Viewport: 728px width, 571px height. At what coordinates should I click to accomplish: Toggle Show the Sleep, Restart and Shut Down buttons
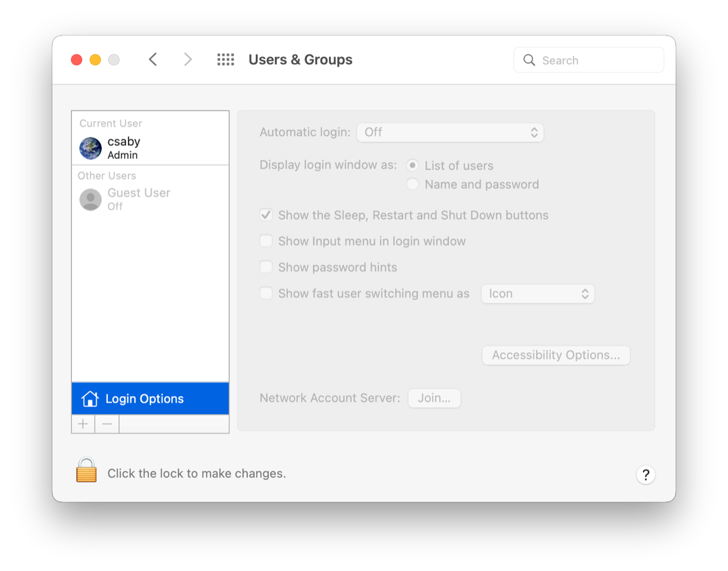click(266, 215)
